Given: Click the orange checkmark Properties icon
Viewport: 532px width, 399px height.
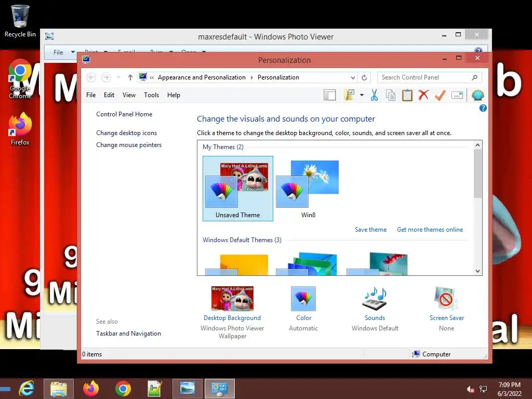Looking at the screenshot, I should click(440, 96).
